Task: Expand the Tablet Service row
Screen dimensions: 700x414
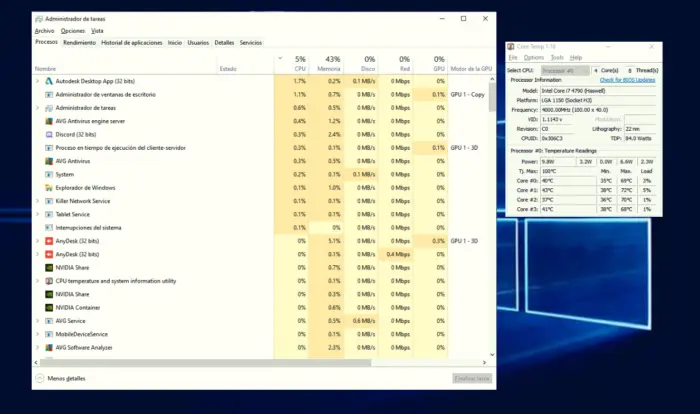Action: 38,214
